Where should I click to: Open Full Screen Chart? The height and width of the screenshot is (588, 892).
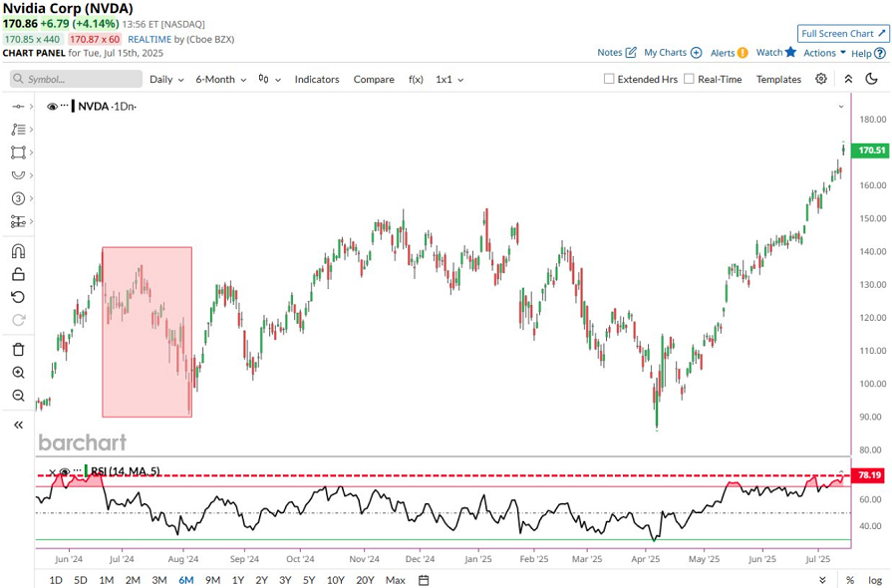[x=842, y=34]
